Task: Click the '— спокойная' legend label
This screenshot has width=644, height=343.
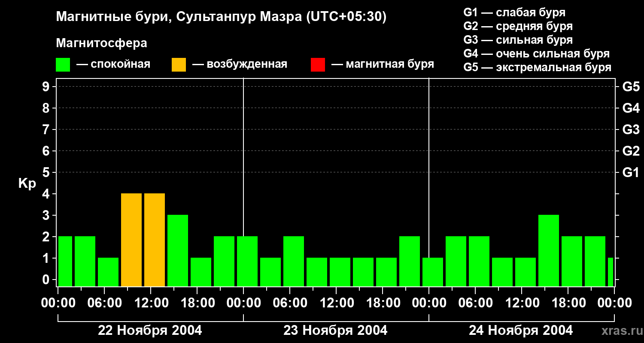Action: (x=113, y=64)
